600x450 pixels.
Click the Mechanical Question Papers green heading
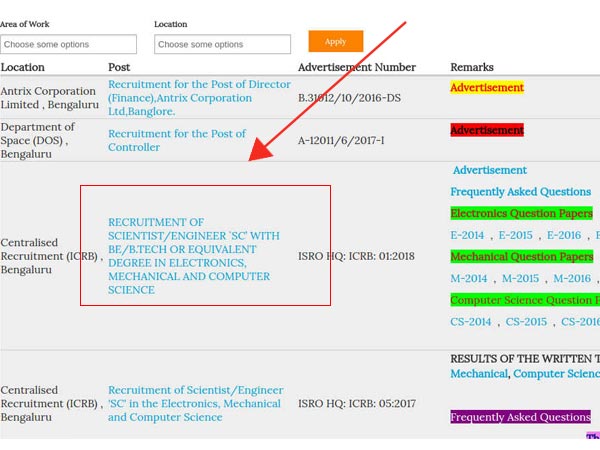click(522, 256)
